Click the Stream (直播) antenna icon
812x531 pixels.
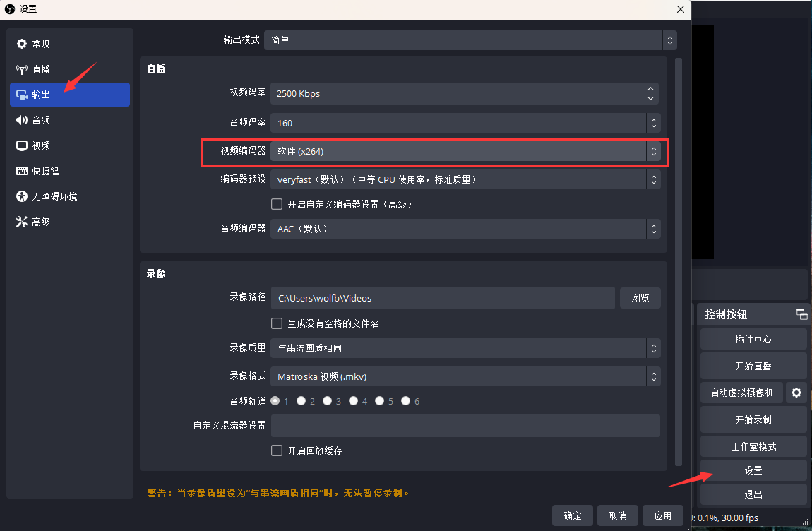22,69
